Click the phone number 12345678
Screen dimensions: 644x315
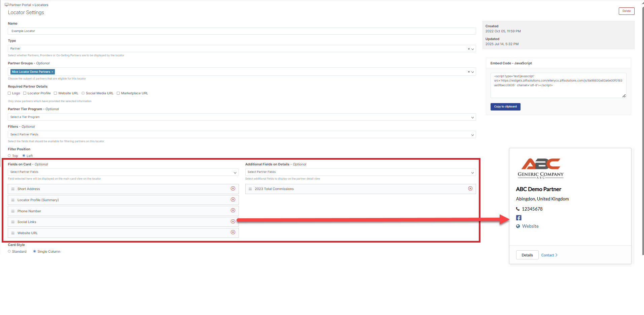(532, 209)
